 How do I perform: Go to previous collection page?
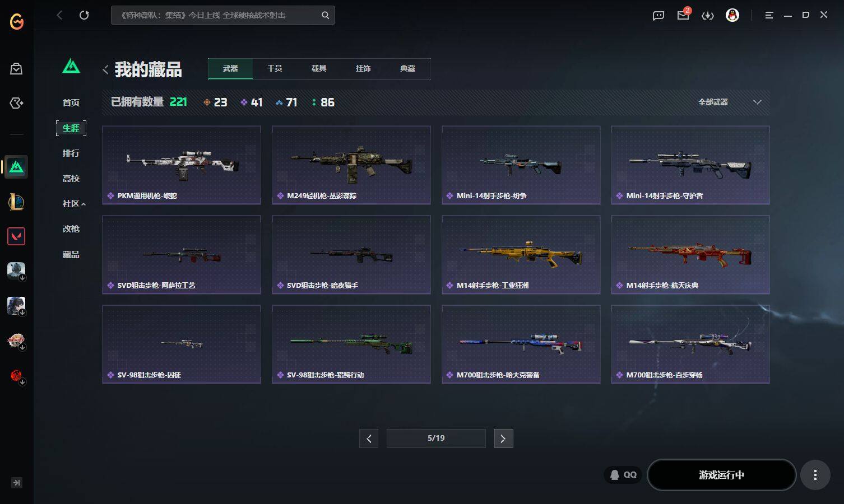click(x=369, y=438)
